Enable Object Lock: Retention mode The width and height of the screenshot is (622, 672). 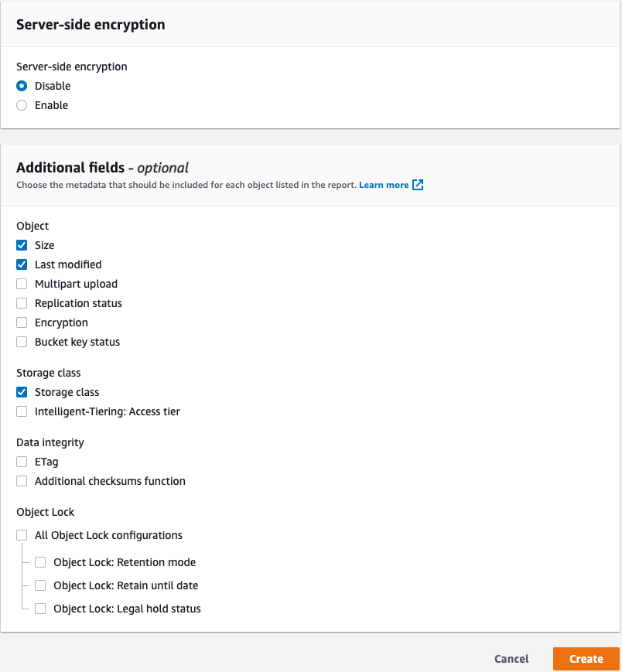coord(39,562)
